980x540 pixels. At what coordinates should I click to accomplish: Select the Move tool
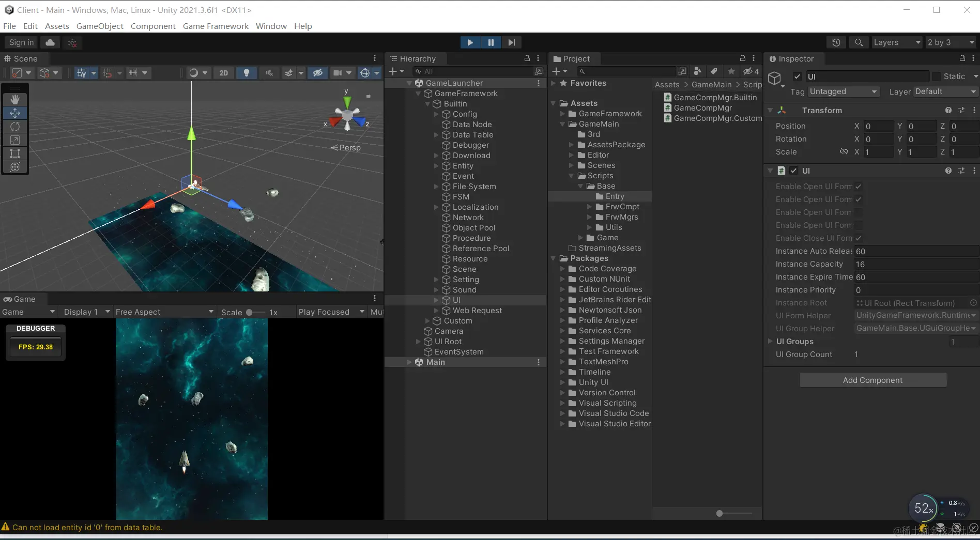point(15,113)
